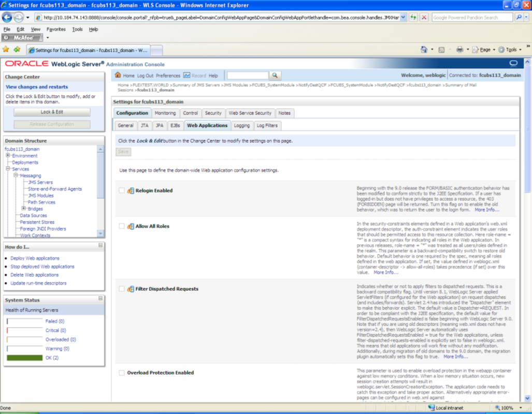This screenshot has width=532, height=414.
Task: Switch to the Security tab
Action: (213, 113)
